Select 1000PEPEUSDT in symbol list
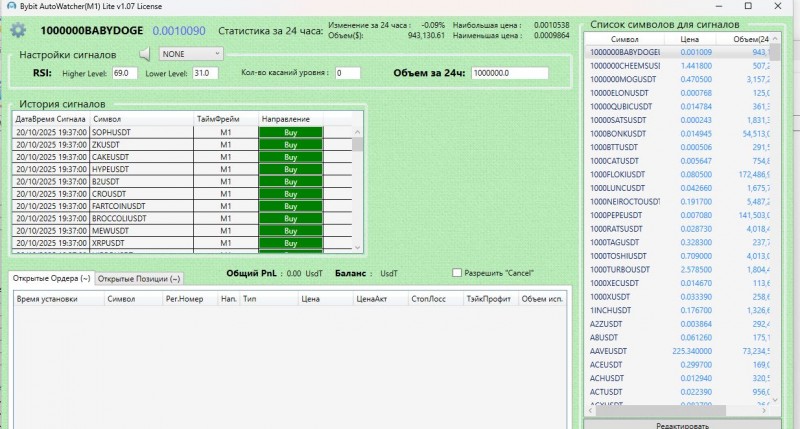 point(678,215)
